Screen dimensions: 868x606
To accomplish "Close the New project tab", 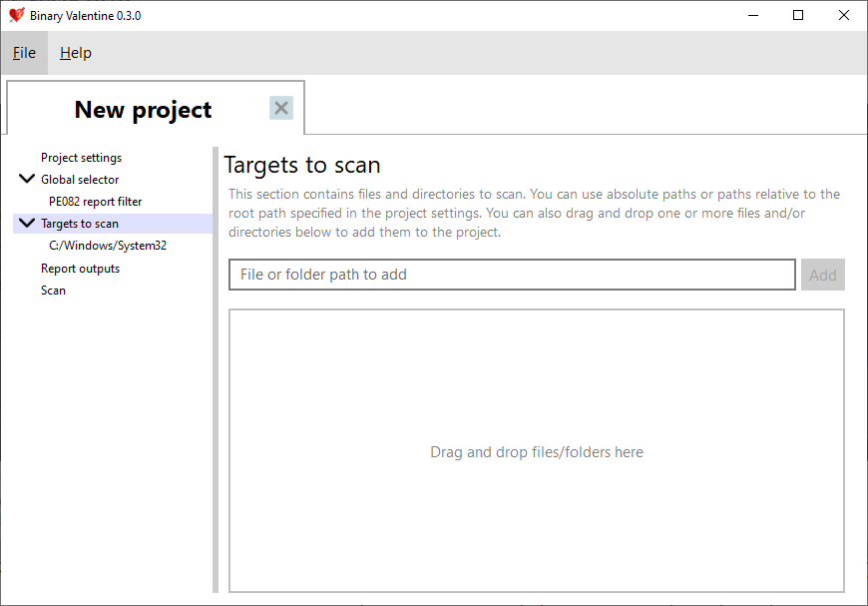I will [281, 108].
